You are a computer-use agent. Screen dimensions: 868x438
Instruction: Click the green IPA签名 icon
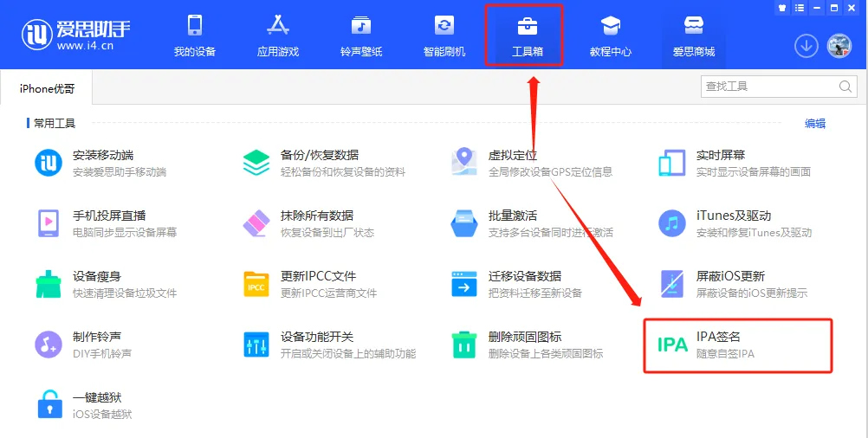672,345
